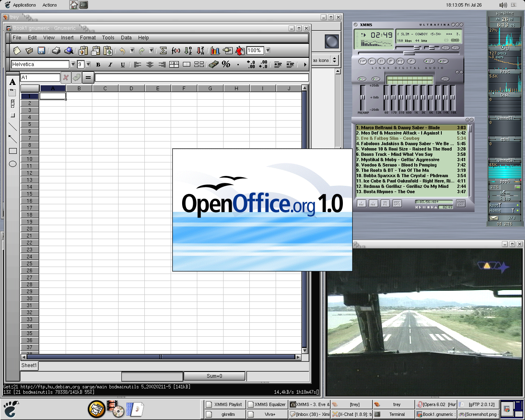Open the Insert menu in Gnumeric
The width and height of the screenshot is (525, 420).
(67, 38)
